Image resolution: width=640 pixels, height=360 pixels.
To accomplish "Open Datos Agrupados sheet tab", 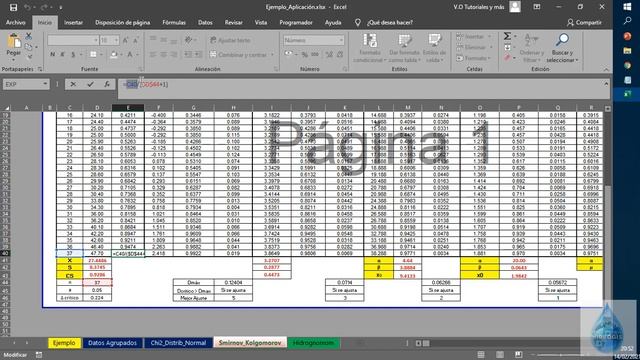I will [112, 343].
